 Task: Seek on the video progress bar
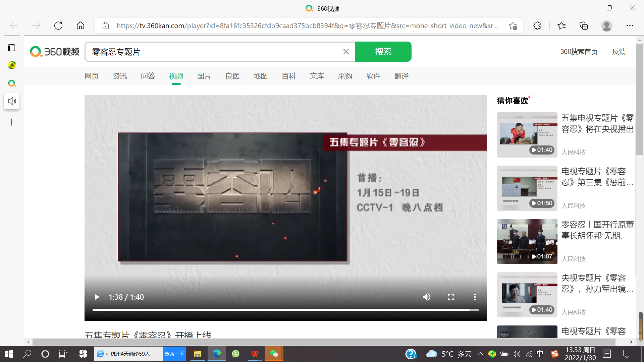click(x=285, y=310)
